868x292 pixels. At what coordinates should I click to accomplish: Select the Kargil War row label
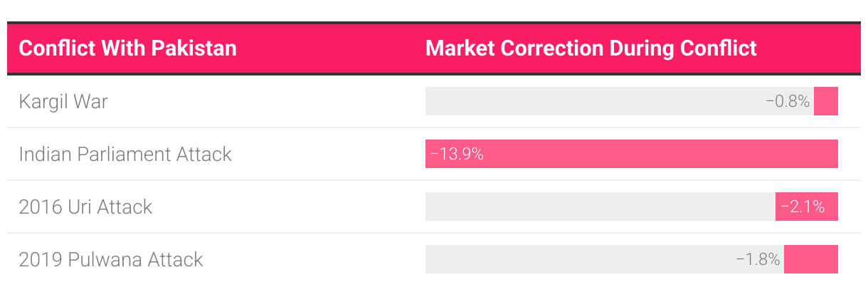coord(63,101)
